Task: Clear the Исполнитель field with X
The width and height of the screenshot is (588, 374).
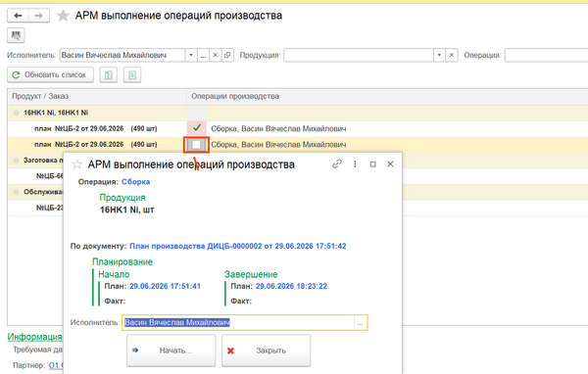Action: point(216,55)
